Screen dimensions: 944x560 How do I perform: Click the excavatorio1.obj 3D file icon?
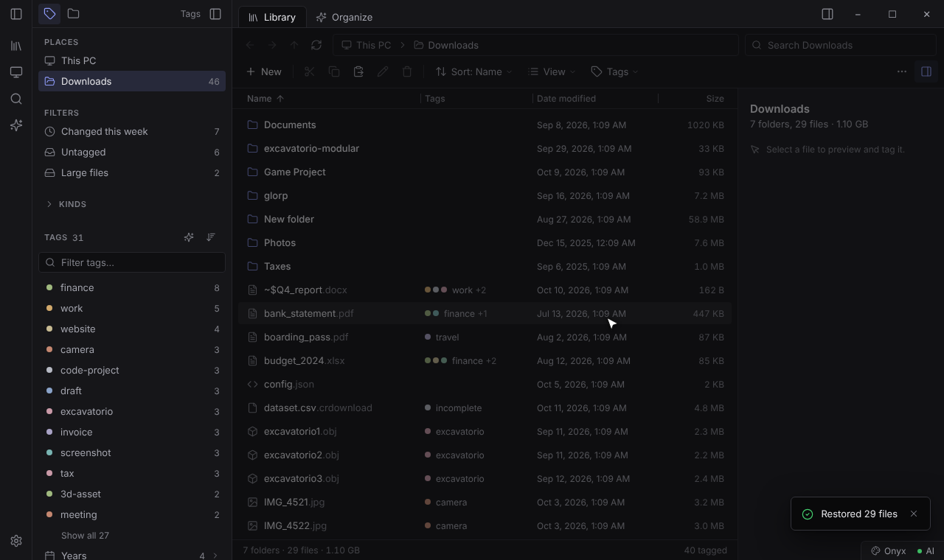252,431
